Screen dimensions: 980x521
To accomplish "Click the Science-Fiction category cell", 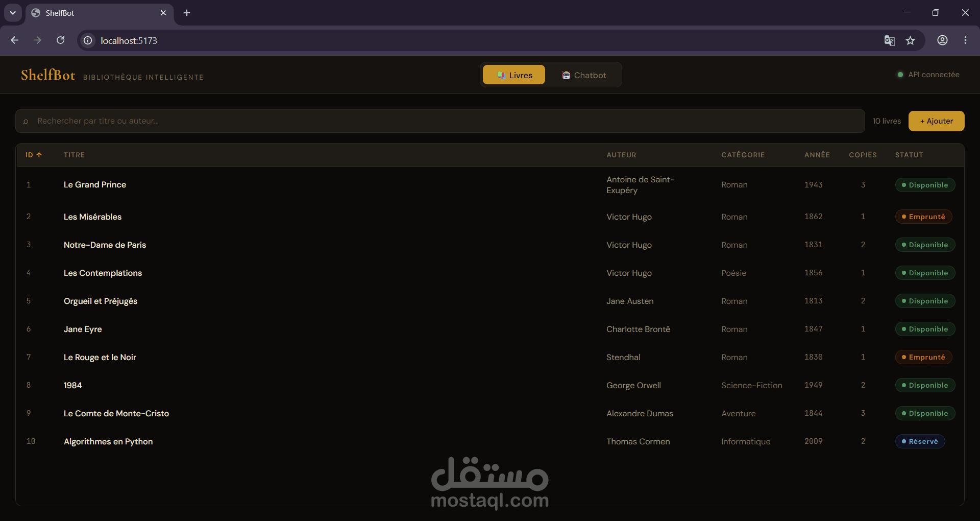I will [751, 385].
